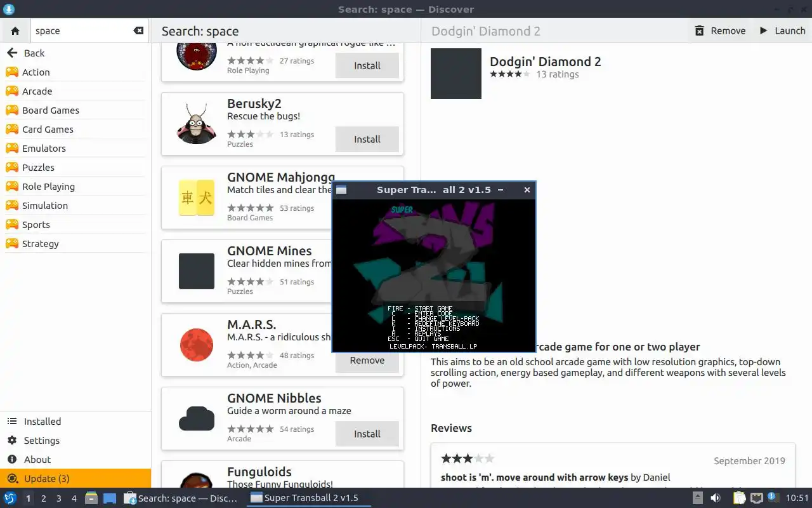The height and width of the screenshot is (508, 812).
Task: Click the '13 ratings' text under Dodgin' Diamond 2
Action: [558, 74]
